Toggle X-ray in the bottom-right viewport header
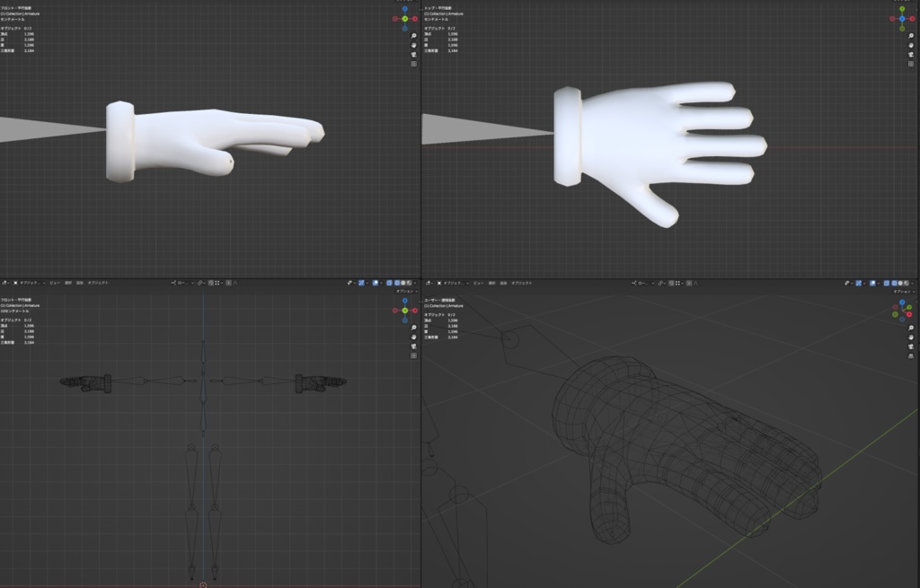Screen dimensions: 920x588 (886, 283)
